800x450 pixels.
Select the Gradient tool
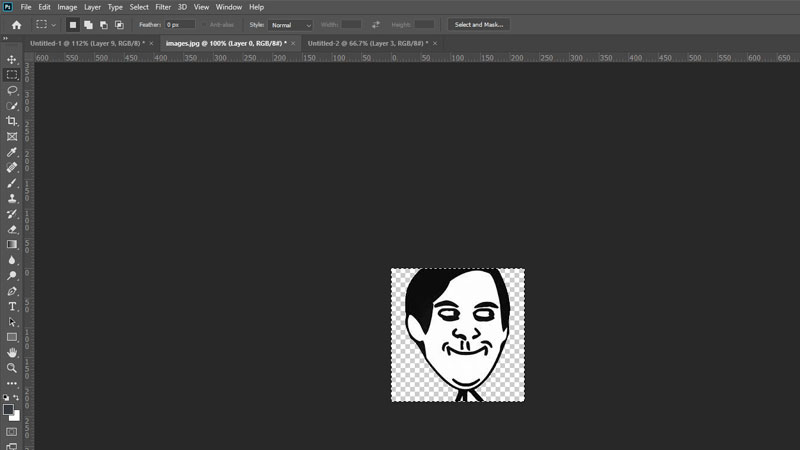pos(12,244)
